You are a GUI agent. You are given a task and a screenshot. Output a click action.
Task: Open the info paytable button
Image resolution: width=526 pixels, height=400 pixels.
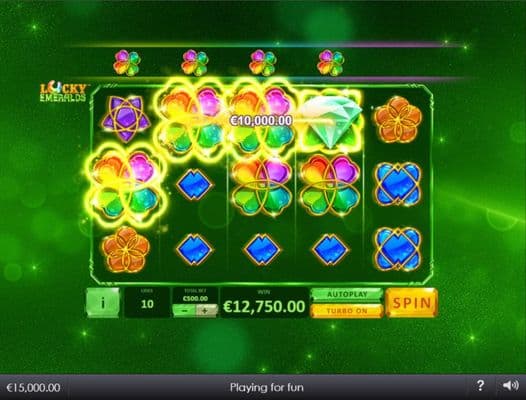pyautogui.click(x=103, y=302)
